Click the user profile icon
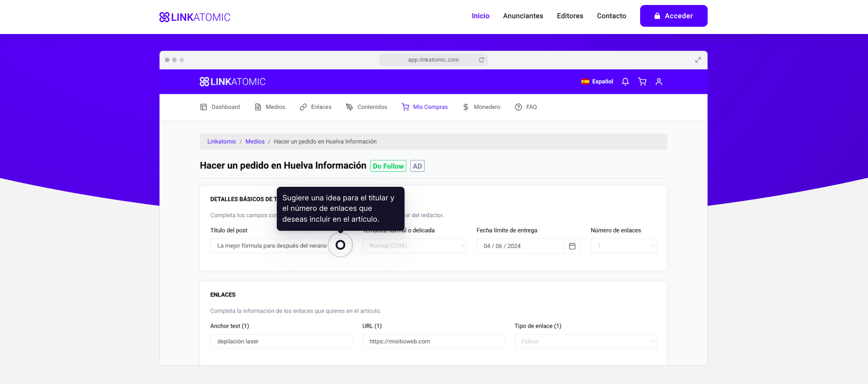Image resolution: width=868 pixels, height=384 pixels. click(x=659, y=82)
